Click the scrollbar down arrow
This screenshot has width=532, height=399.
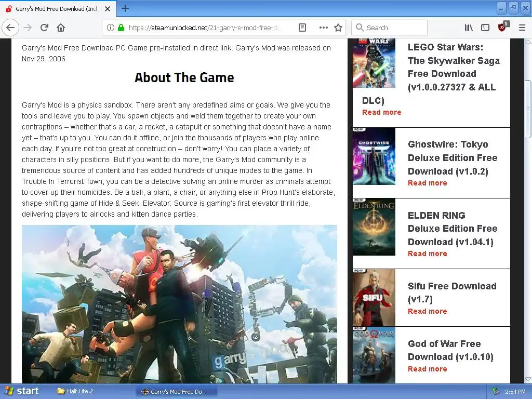tap(528, 379)
